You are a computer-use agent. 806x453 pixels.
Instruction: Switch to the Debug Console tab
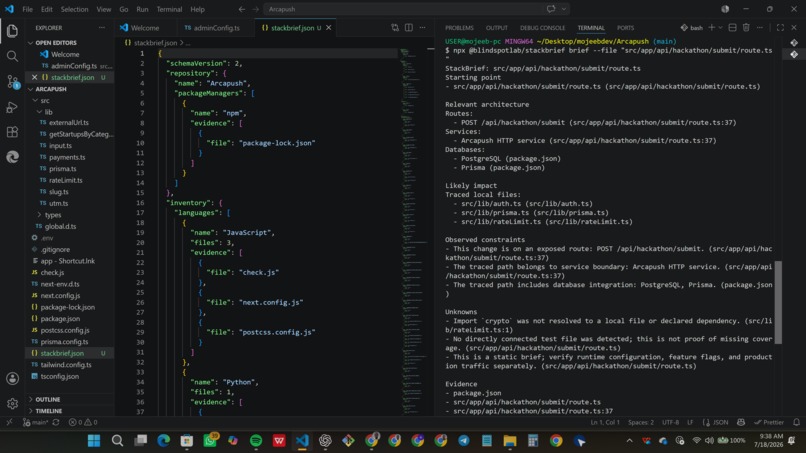coord(542,28)
